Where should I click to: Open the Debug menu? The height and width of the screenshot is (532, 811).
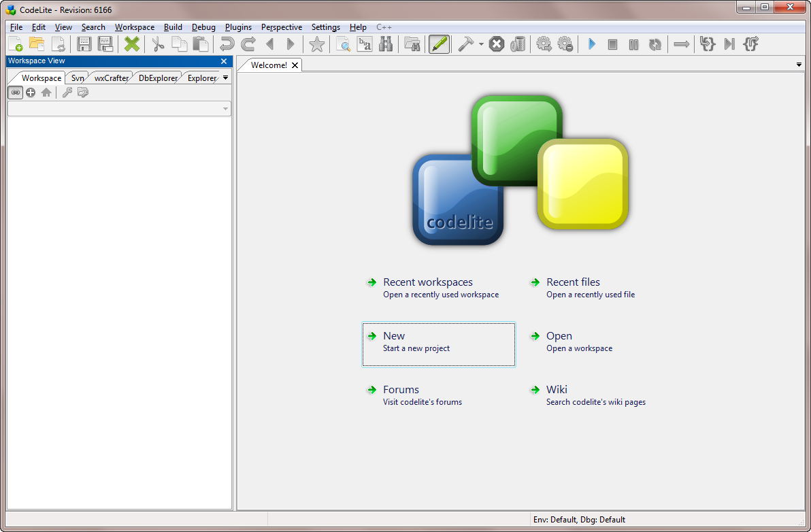pyautogui.click(x=203, y=27)
